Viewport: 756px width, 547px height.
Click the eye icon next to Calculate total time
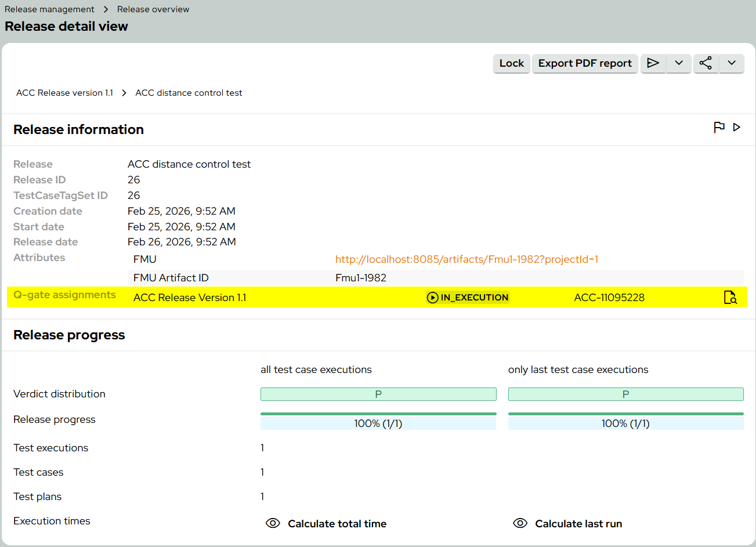(273, 523)
